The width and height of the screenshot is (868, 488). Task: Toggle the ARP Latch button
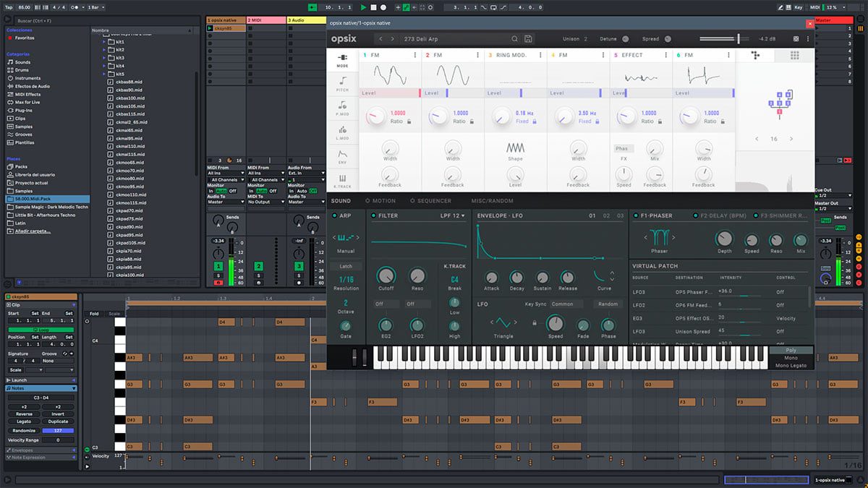pos(346,266)
